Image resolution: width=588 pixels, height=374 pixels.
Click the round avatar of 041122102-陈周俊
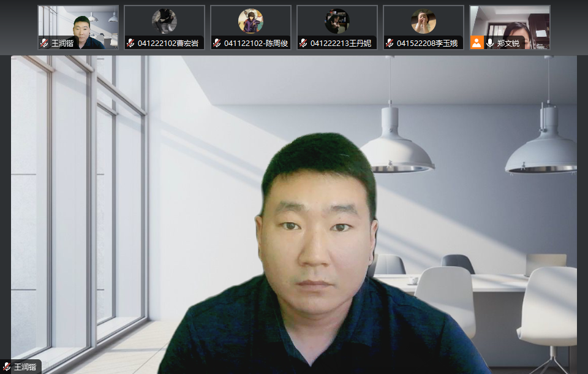(x=251, y=21)
